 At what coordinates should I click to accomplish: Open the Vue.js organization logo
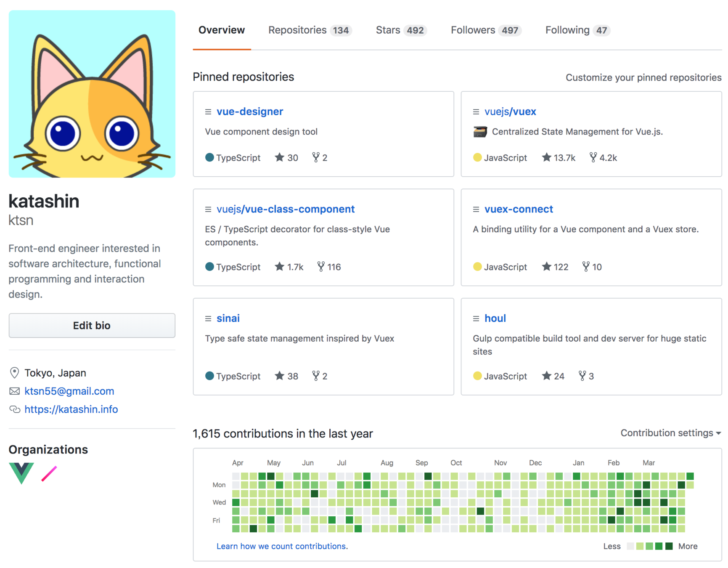[21, 473]
